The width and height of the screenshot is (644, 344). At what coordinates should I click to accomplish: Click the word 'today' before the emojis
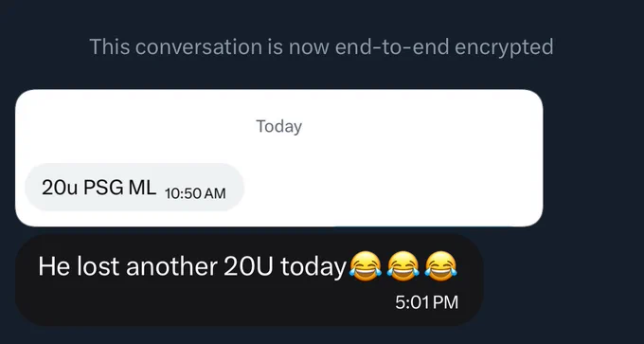313,267
